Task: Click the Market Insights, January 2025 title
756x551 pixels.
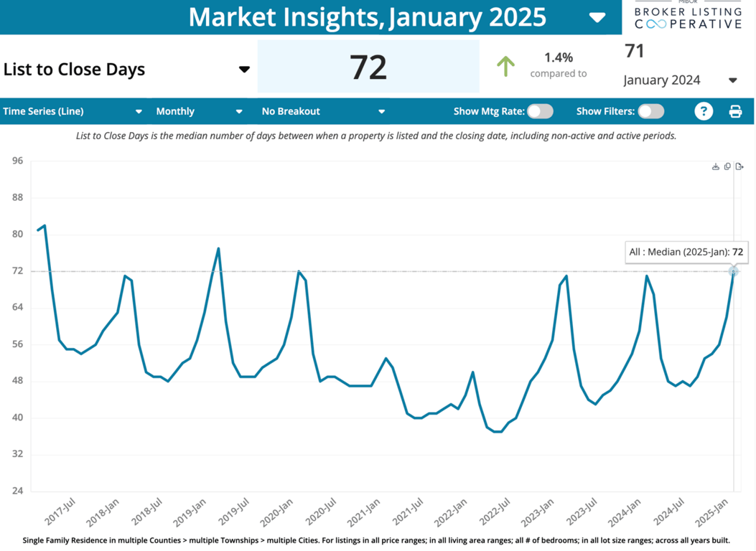Action: 368,17
